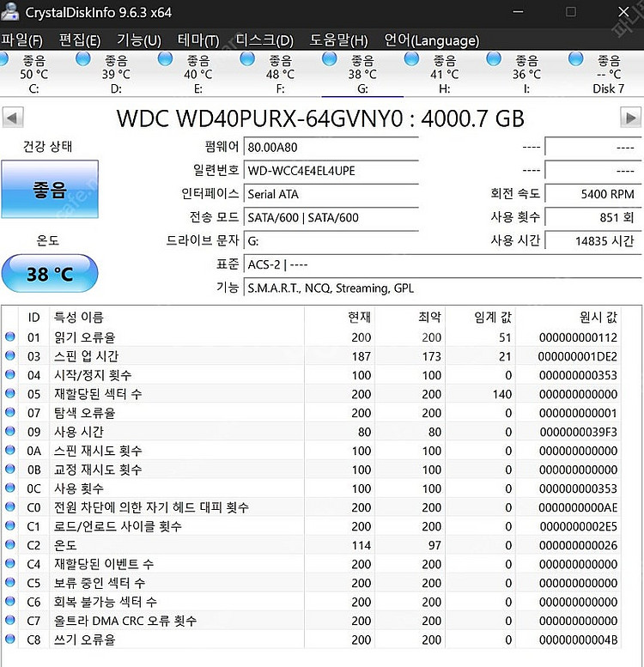Click the 현재 column header
644x667 pixels.
pos(339,317)
